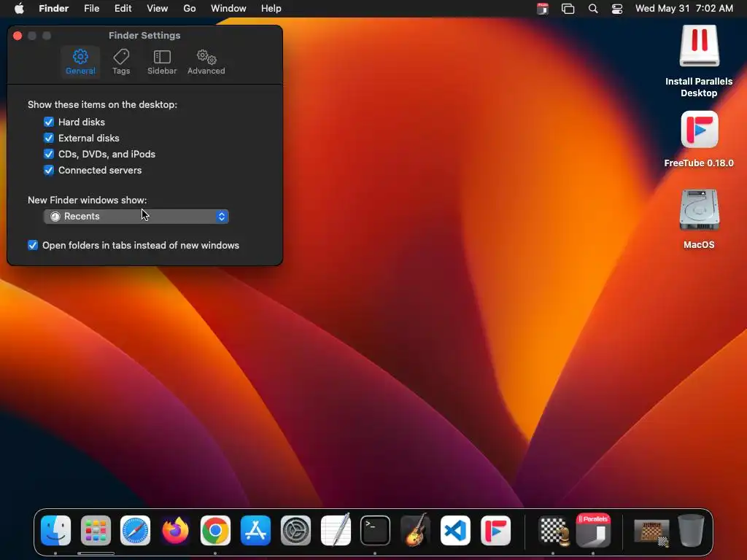Image resolution: width=747 pixels, height=560 pixels.
Task: Open TextEdit from the Dock
Action: click(x=336, y=529)
